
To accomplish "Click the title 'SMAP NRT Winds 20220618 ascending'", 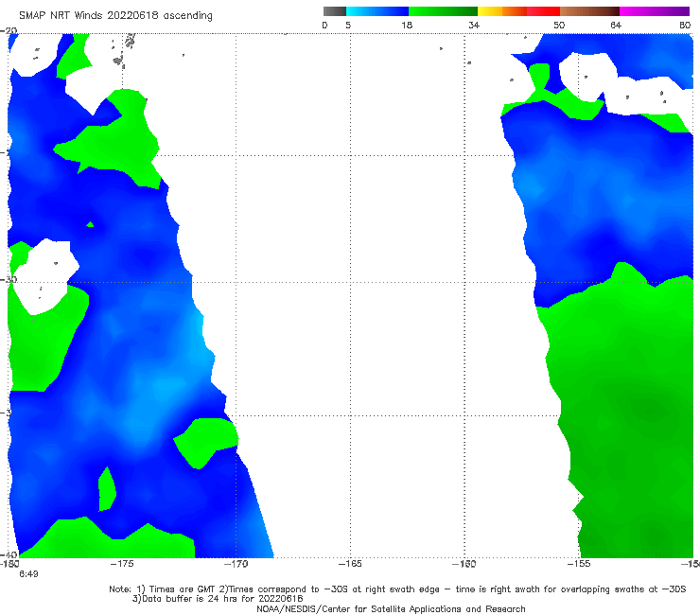I will click(115, 16).
